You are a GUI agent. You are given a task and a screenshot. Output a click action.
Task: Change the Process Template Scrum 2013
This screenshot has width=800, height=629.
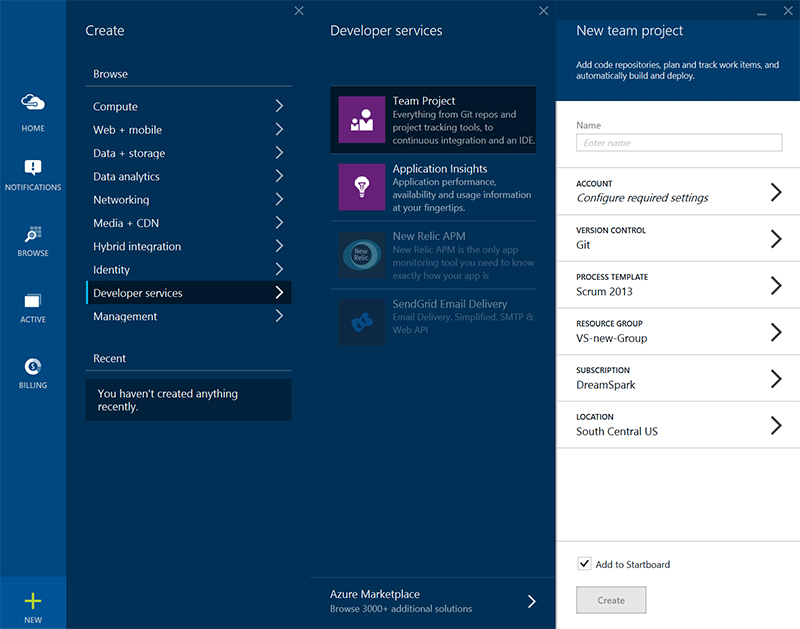pyautogui.click(x=678, y=285)
